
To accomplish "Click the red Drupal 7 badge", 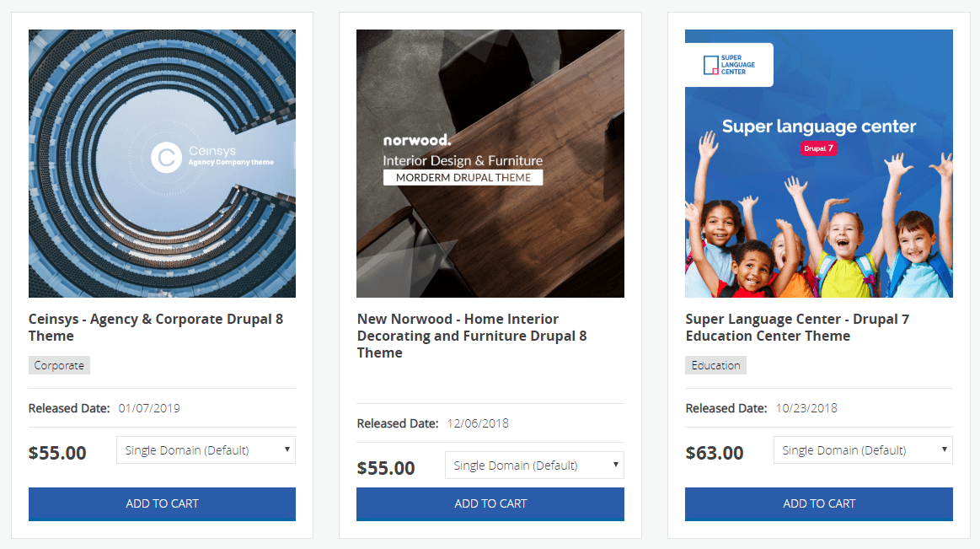I will (x=817, y=148).
